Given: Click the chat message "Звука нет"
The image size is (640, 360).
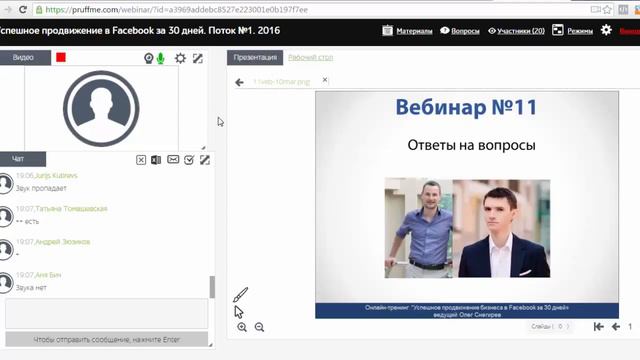Looking at the screenshot, I should tap(31, 288).
